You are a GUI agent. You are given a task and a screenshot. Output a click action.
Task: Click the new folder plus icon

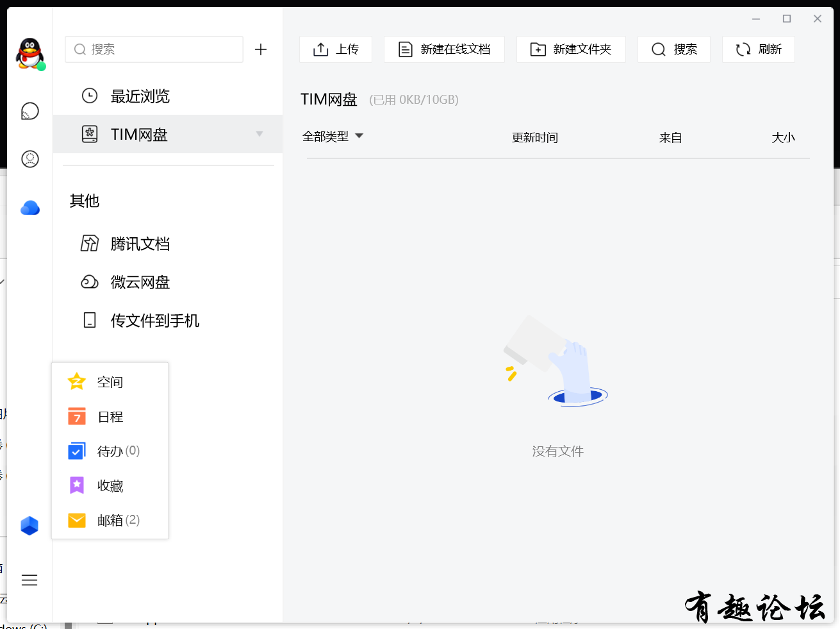tap(538, 49)
